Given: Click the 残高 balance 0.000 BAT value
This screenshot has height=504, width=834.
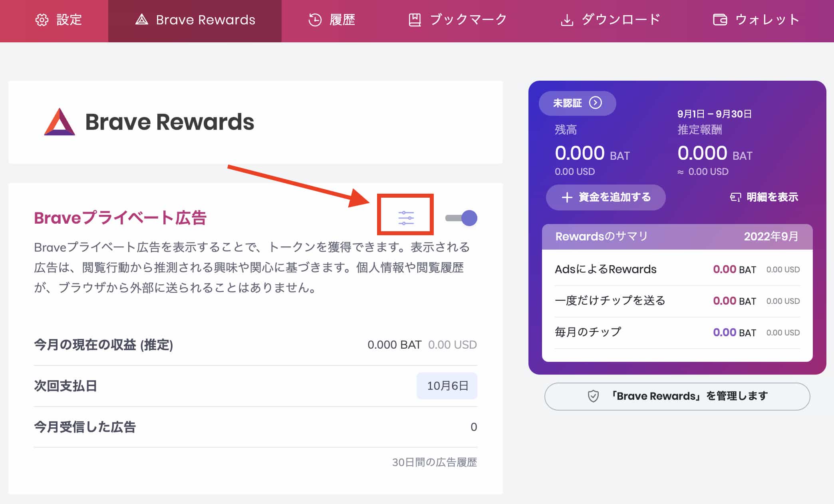Looking at the screenshot, I should (x=592, y=153).
